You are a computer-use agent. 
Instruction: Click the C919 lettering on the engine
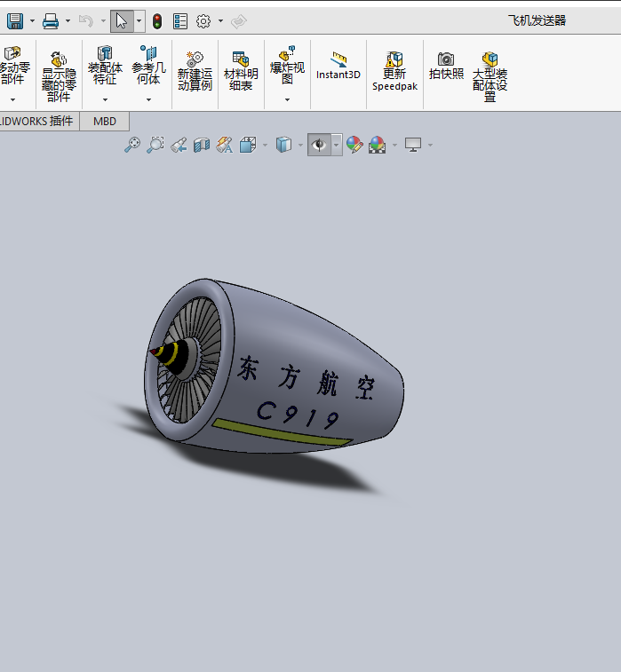(298, 415)
